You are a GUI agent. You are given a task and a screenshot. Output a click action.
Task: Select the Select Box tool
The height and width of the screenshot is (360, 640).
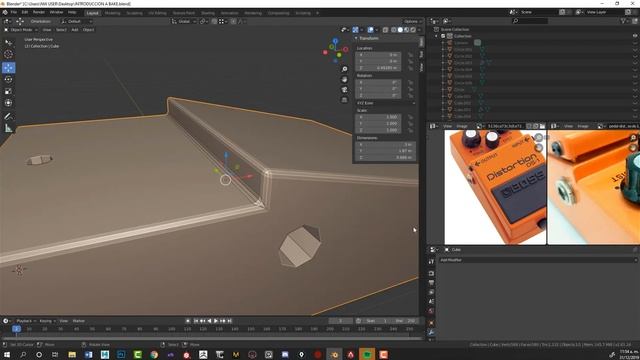pos(8,42)
